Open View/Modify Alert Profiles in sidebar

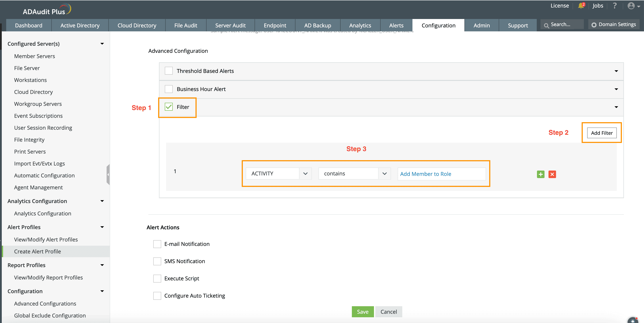click(46, 239)
